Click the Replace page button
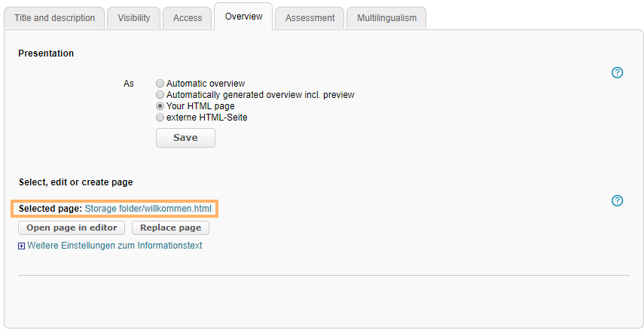644x330 pixels. pyautogui.click(x=170, y=228)
